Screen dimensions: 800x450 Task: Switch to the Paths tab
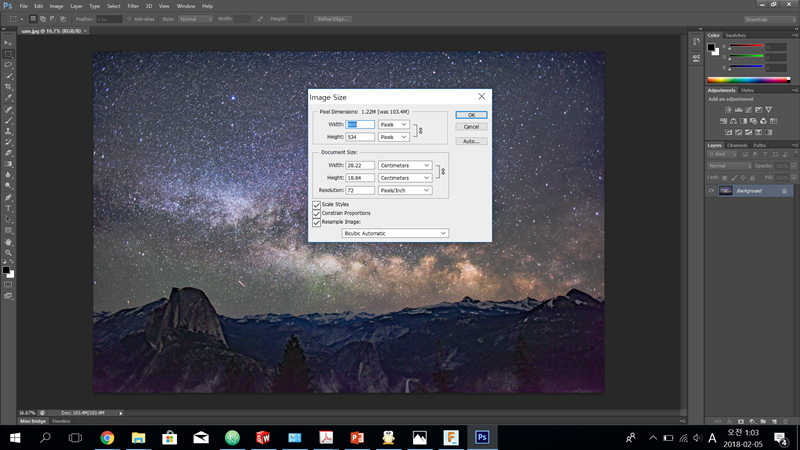coord(759,145)
